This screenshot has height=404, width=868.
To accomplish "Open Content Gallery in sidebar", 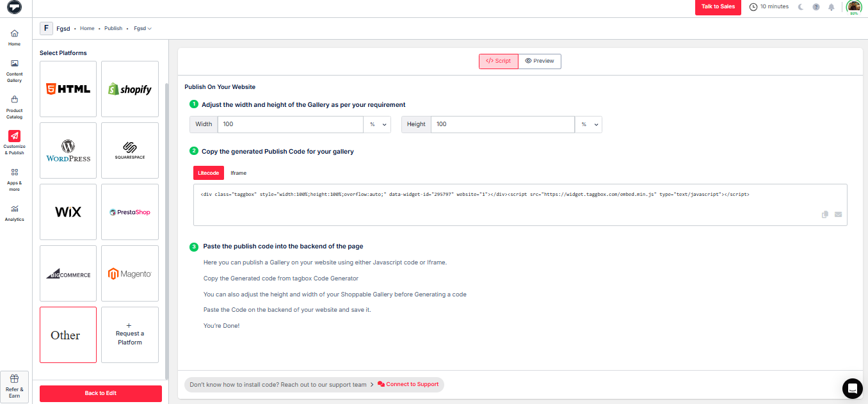I will pos(15,70).
